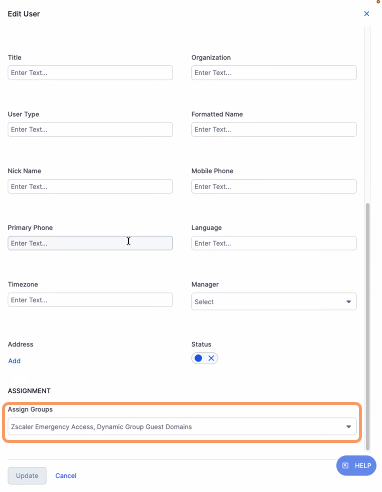Click the ASSIGNMENT section heading
Image resolution: width=382 pixels, height=492 pixels.
(x=29, y=391)
